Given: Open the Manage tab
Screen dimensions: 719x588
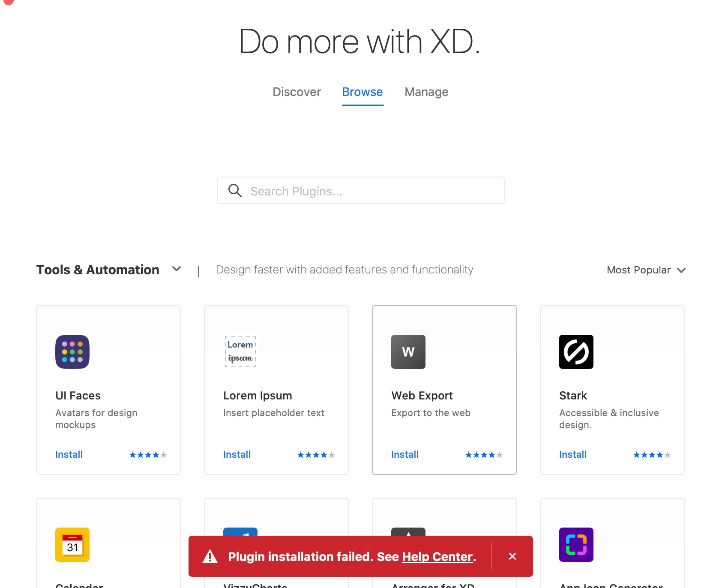Looking at the screenshot, I should [x=426, y=92].
